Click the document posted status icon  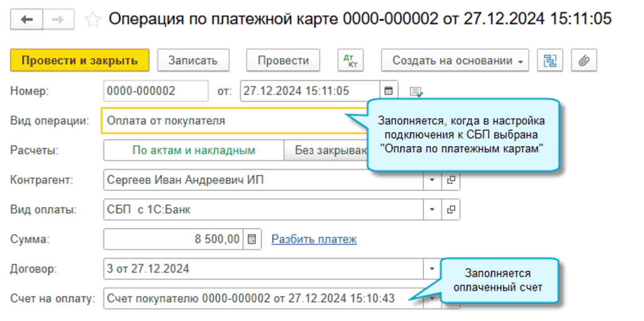416,92
